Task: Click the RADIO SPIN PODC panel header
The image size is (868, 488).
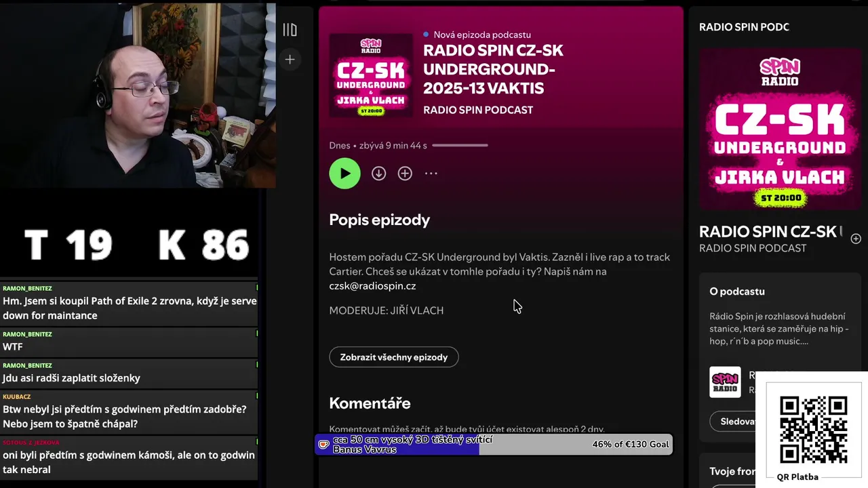Action: click(744, 27)
